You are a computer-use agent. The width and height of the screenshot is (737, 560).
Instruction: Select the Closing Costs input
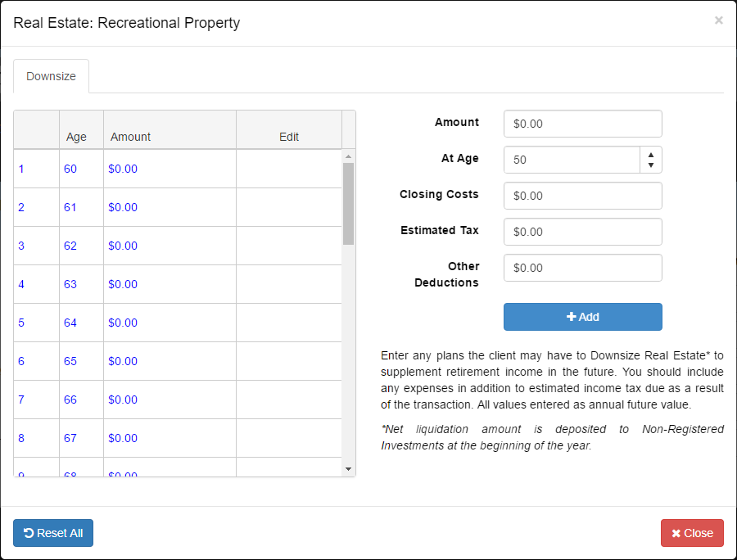[582, 196]
